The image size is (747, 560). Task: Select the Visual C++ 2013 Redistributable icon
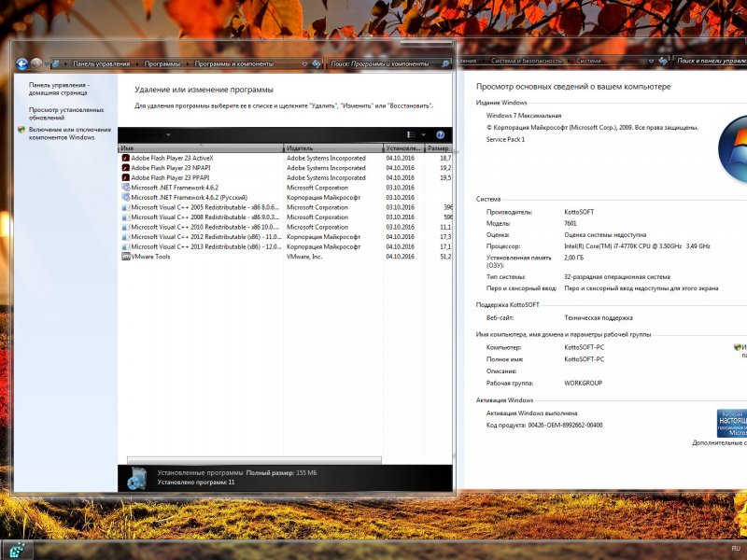[x=126, y=246]
